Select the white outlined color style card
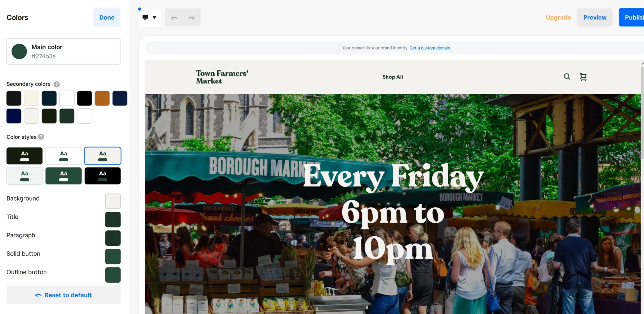 (x=63, y=156)
